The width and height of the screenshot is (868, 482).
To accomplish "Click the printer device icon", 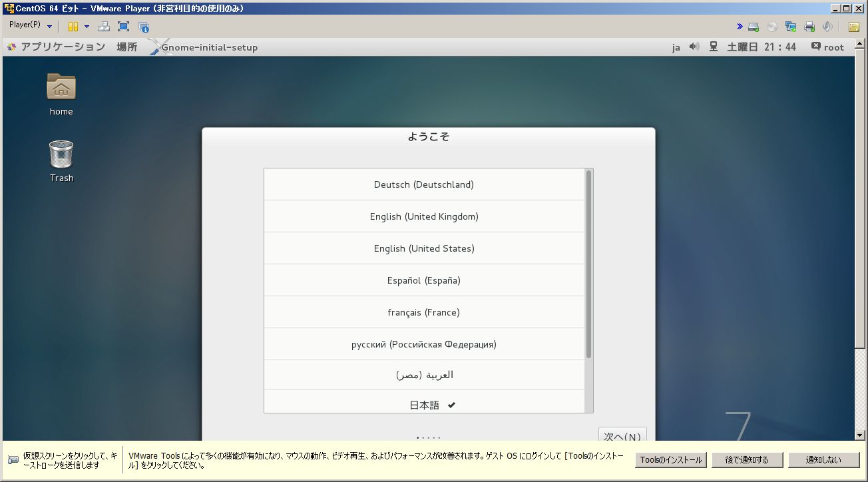I will pos(809,27).
